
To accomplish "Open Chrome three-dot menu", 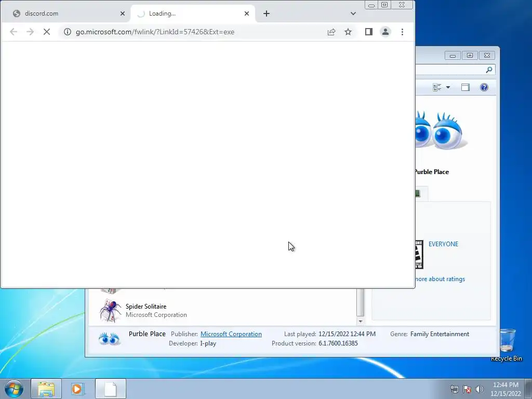I will [x=403, y=32].
